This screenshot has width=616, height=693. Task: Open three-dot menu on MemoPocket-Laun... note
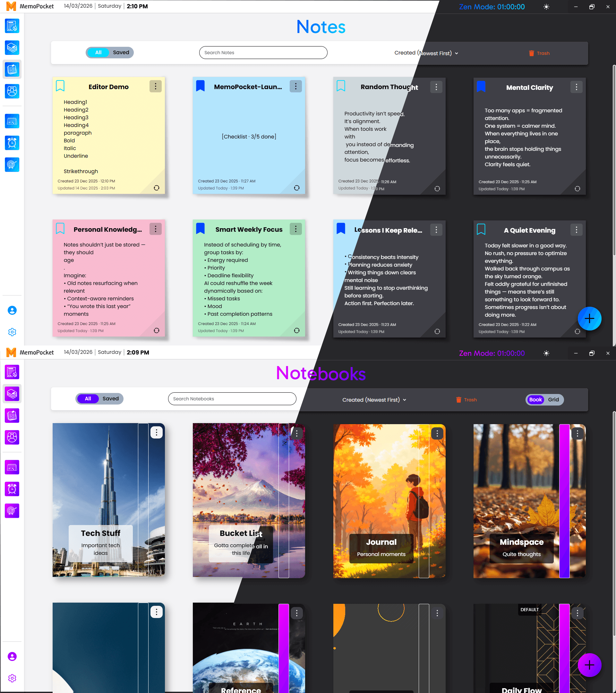(x=295, y=86)
